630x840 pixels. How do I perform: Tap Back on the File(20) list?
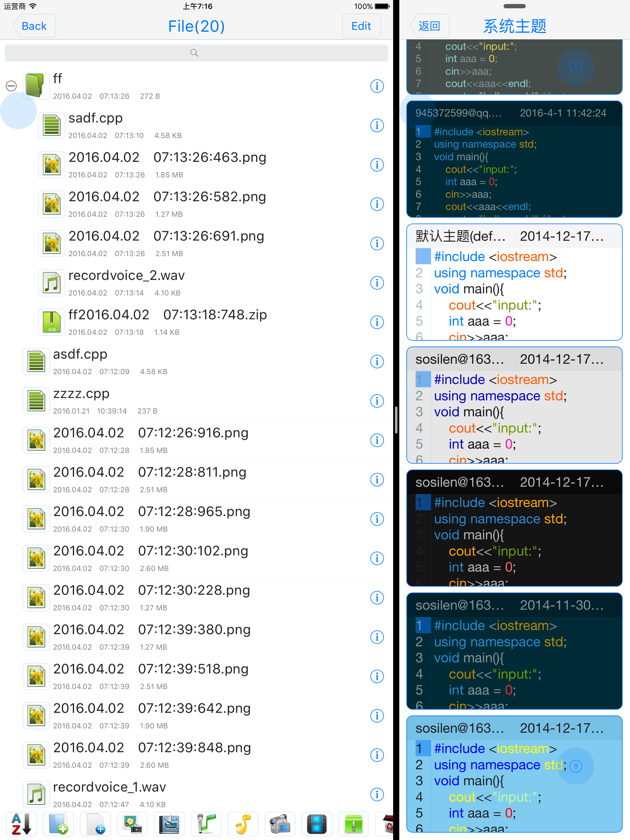tap(34, 26)
